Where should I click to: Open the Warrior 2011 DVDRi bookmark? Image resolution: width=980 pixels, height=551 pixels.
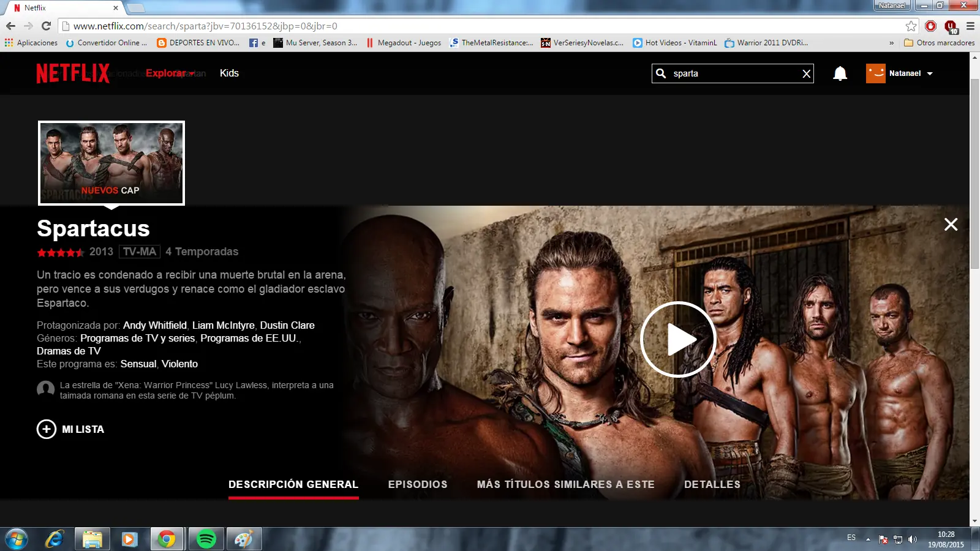[x=766, y=43]
